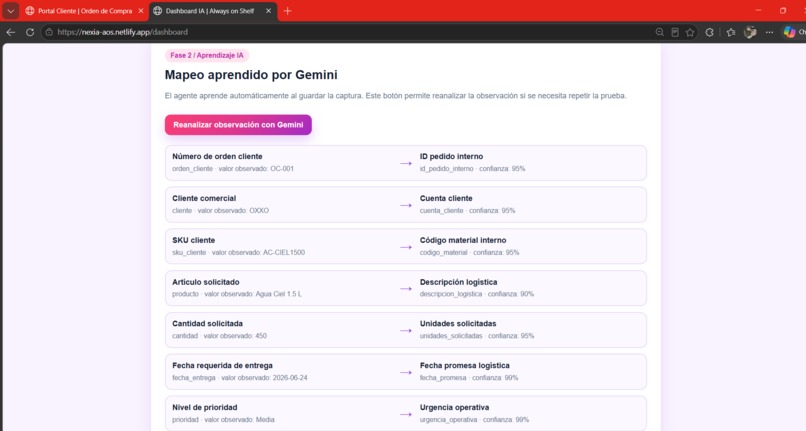Open the browser extensions icon
806x431 pixels.
pos(709,32)
